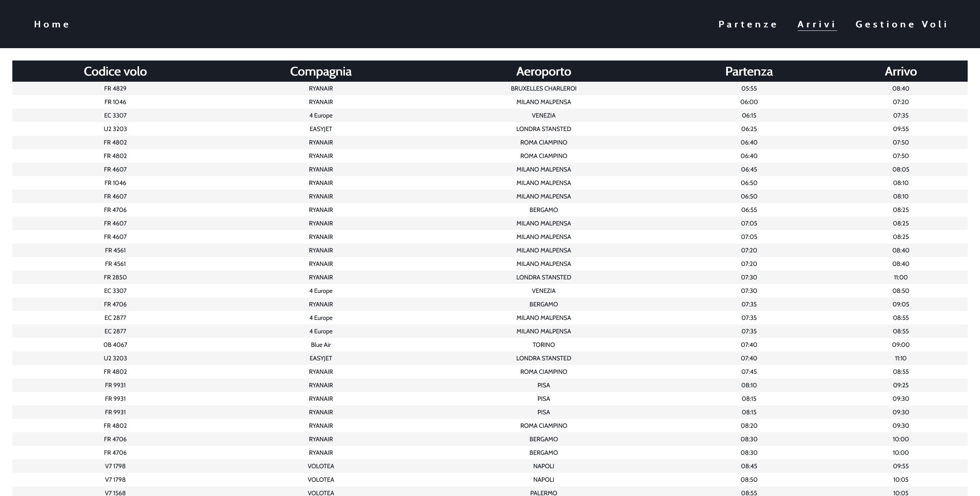
Task: Click NAPOLI in the 08:45 departure row
Action: [x=543, y=466]
